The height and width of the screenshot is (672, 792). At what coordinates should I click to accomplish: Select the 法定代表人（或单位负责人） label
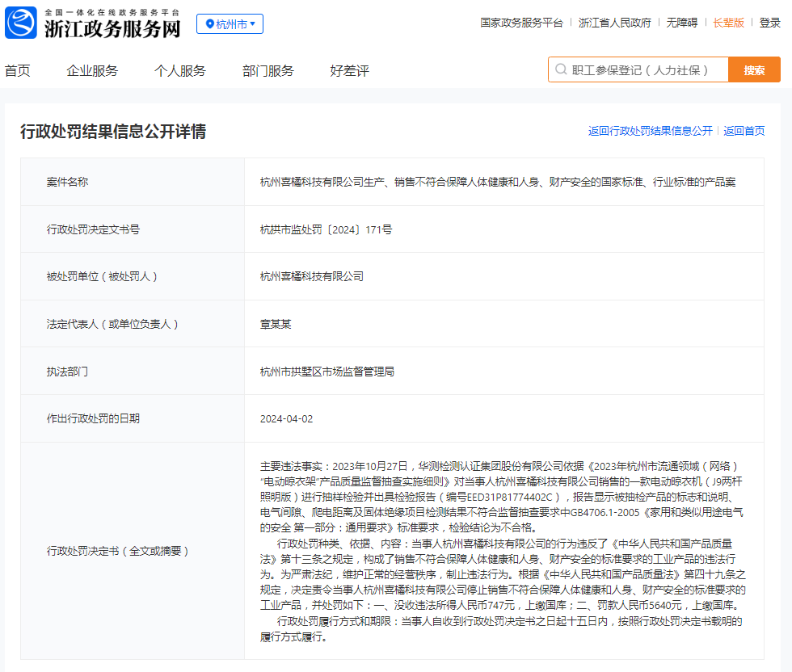[x=112, y=324]
